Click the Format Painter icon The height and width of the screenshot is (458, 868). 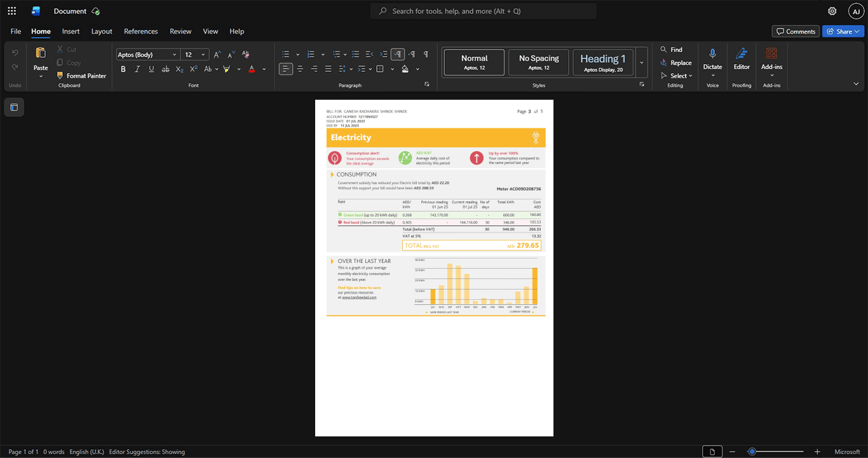click(x=60, y=76)
